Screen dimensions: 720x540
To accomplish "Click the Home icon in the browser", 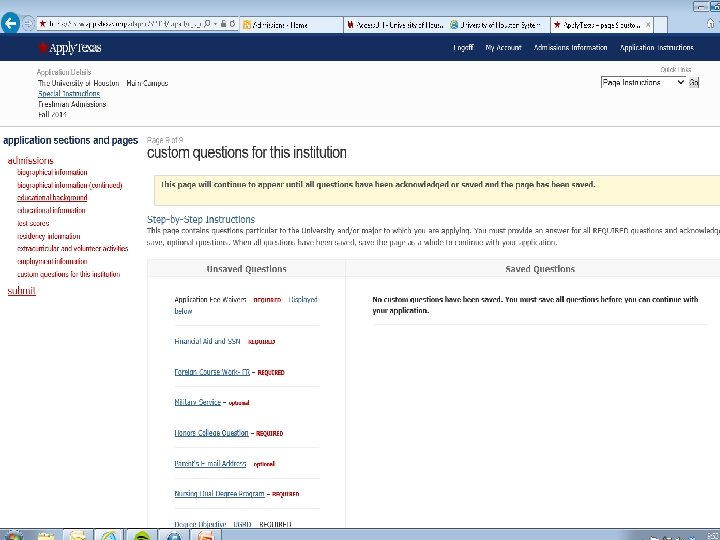I will pos(710,23).
